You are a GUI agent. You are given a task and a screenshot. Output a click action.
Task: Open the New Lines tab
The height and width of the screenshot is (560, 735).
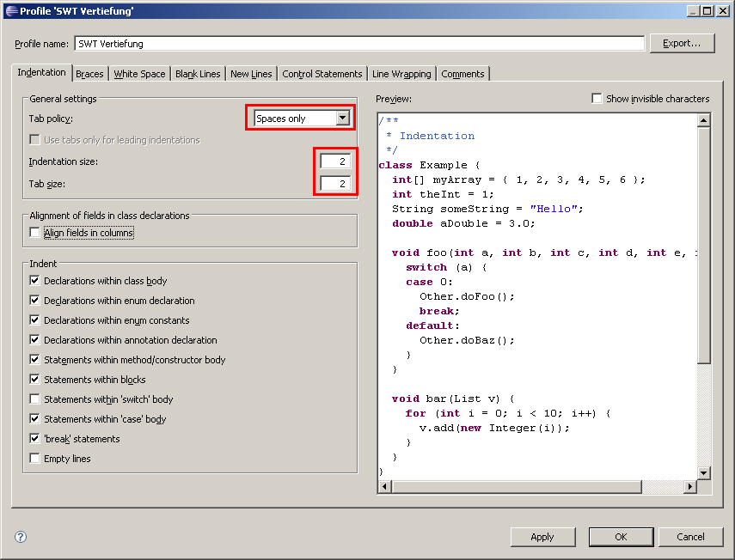pos(251,74)
